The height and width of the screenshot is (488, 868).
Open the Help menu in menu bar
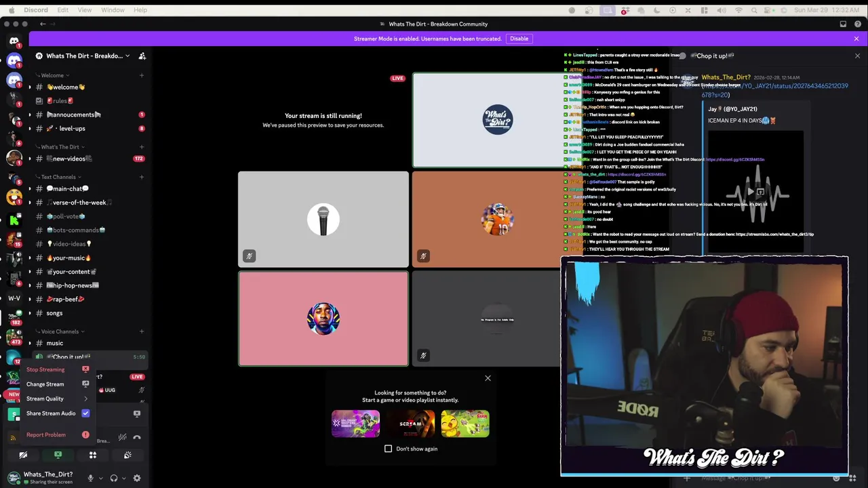pos(140,10)
